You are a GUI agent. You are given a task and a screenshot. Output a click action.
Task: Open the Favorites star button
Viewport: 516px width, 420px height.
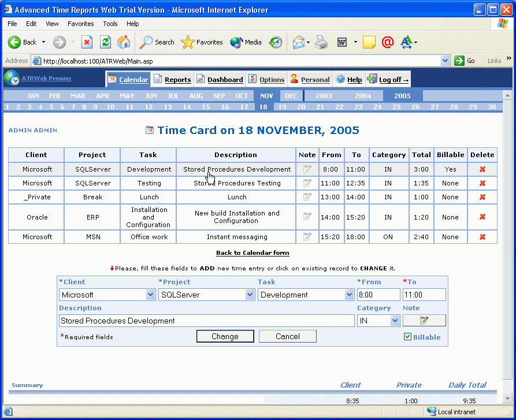202,42
